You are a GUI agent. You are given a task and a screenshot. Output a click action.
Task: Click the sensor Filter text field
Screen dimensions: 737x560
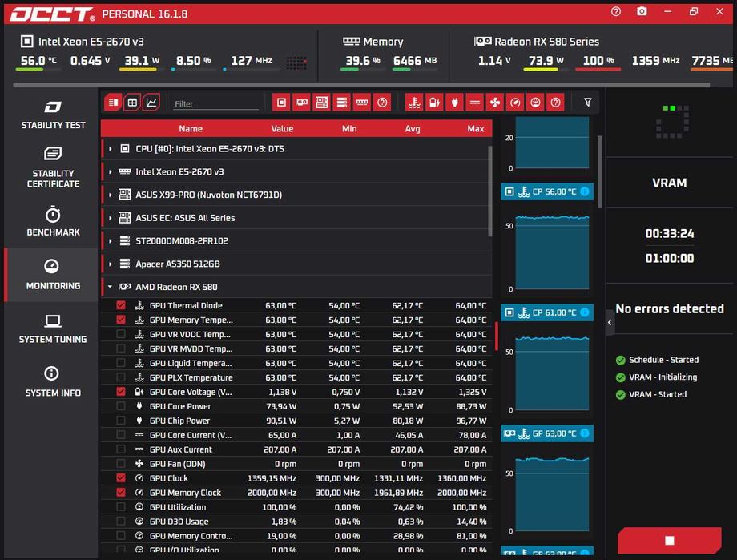215,103
